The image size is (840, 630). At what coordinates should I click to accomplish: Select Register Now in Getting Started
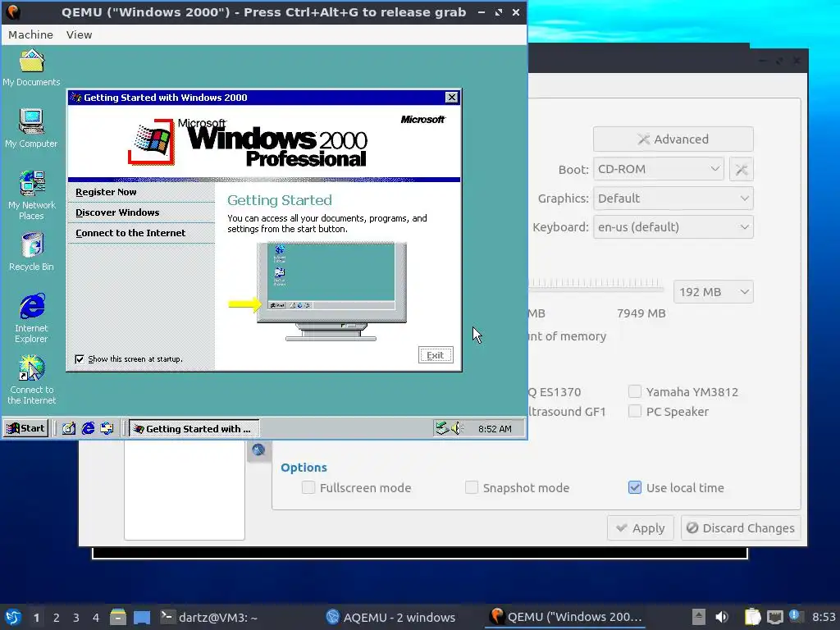click(x=106, y=192)
